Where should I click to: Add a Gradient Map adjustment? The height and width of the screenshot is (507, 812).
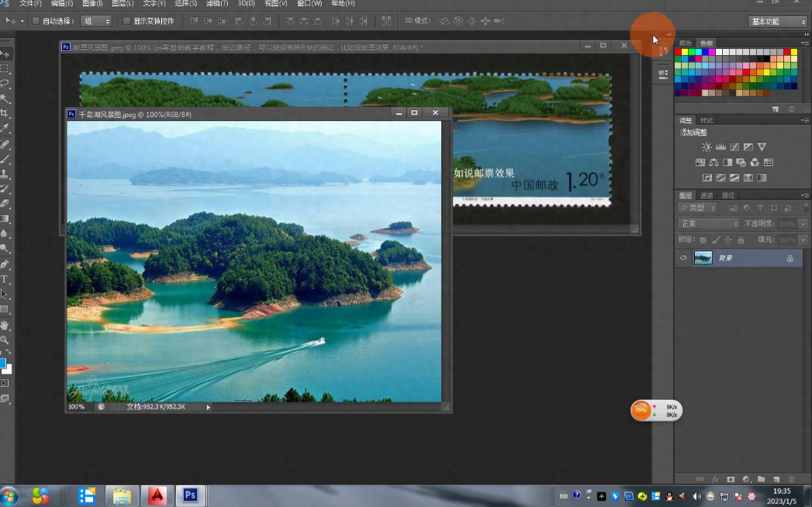762,178
